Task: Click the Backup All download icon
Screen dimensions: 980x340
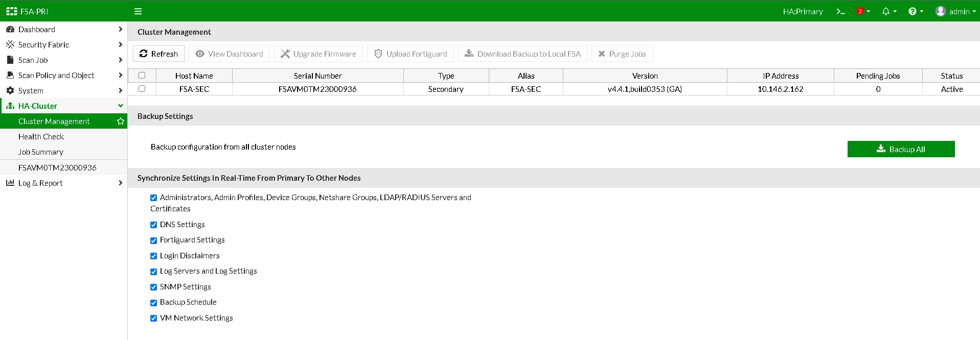Action: 881,149
